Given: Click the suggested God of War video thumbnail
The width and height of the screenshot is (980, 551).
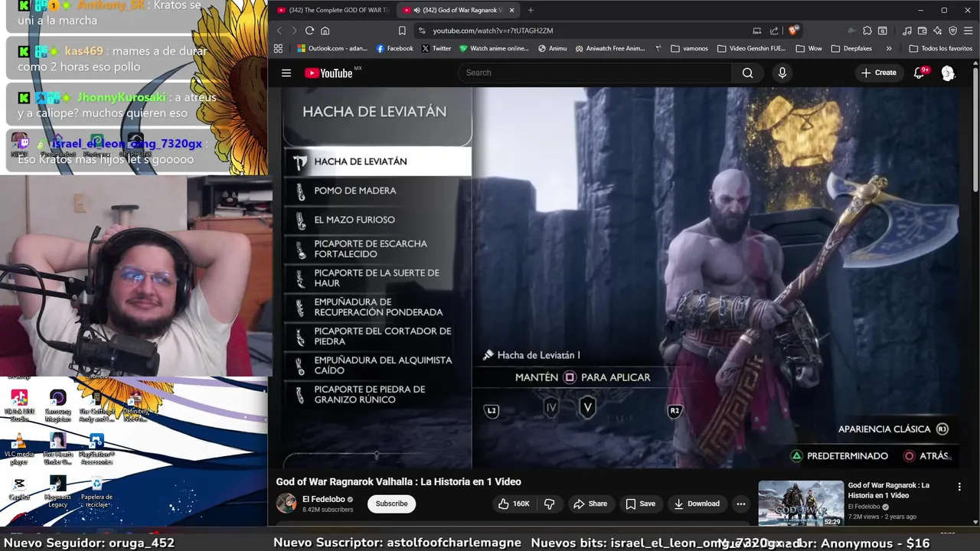Looking at the screenshot, I should pos(801,503).
